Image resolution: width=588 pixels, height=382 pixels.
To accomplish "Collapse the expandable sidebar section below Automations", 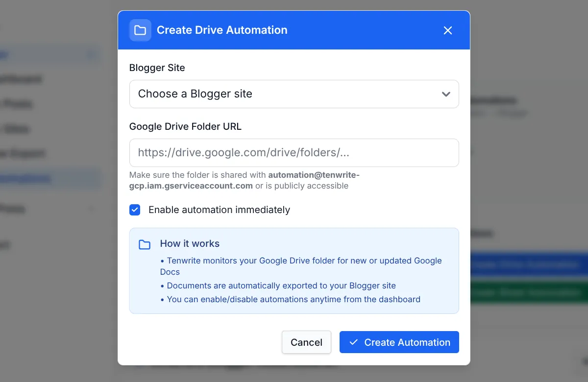I will (91, 209).
